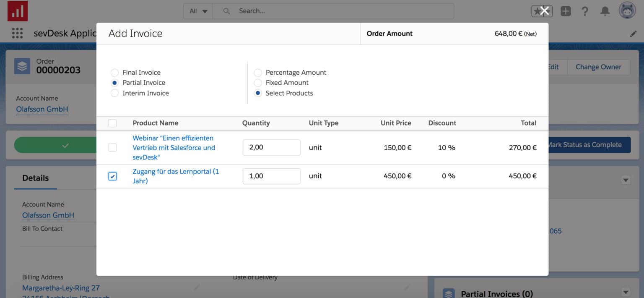Open the favorites star icon
This screenshot has height=298, width=644.
point(538,11)
